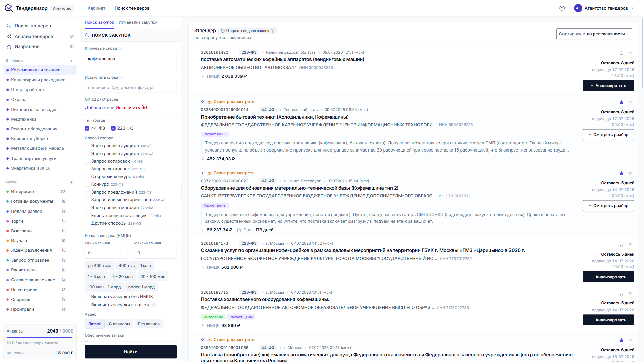Select price range до 400 тыс.
The image size is (644, 362).
(99, 266)
